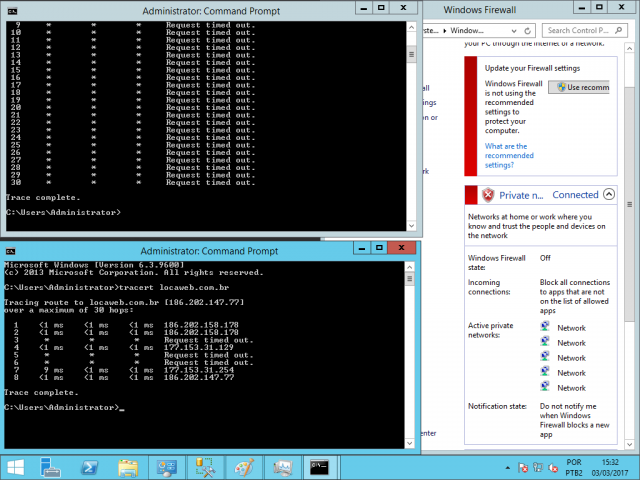Show hidden tray icons arrow
Screen dimensions: 640x480
coord(507,468)
